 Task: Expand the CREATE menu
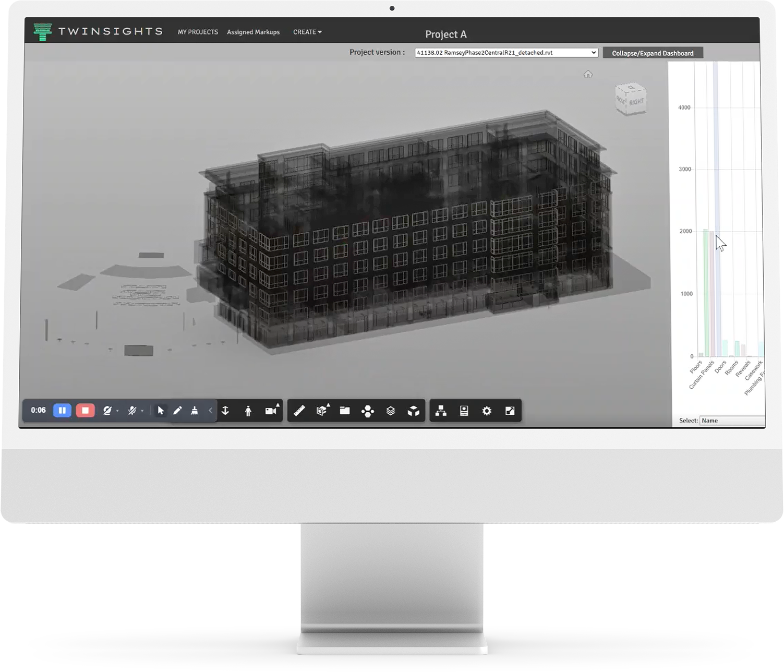[307, 32]
